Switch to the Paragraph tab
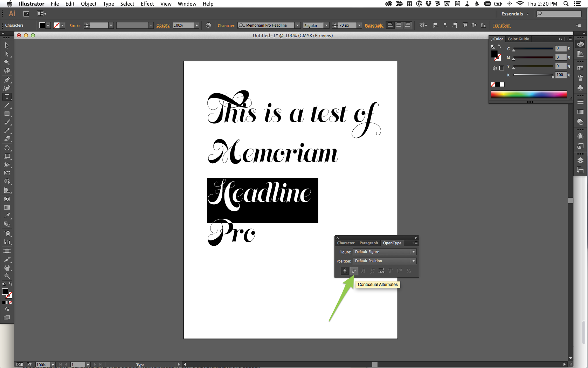The height and width of the screenshot is (368, 588). point(369,243)
